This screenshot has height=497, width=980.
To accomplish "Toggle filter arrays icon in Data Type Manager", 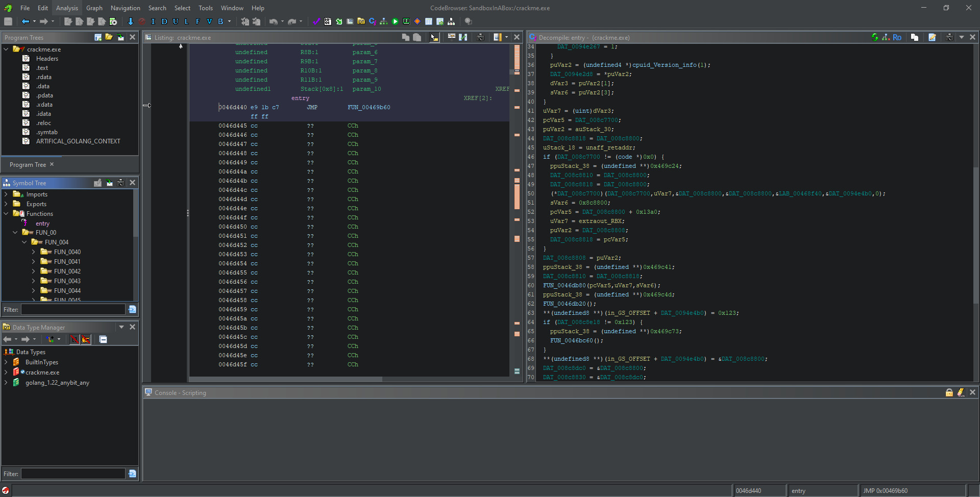I will [x=75, y=339].
